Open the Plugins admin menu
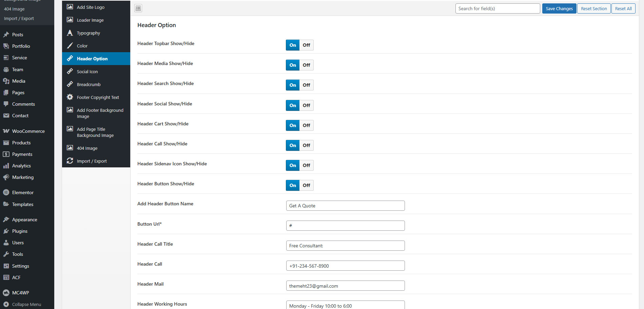Screen dimensions: 644x309 (20, 231)
